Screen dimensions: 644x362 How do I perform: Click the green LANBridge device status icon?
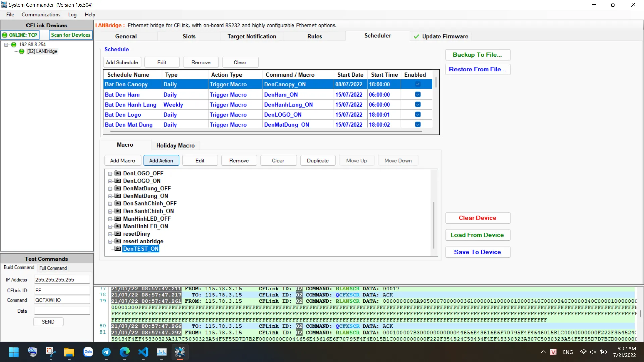point(22,51)
